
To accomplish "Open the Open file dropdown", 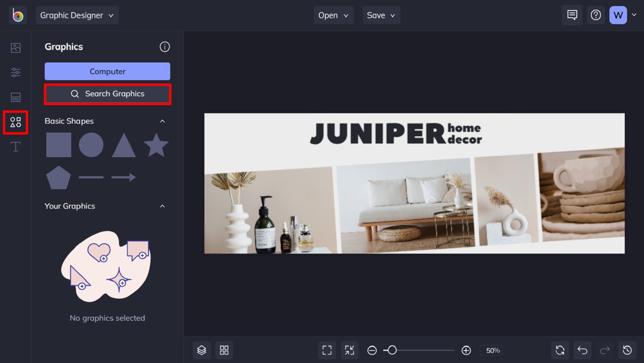I will [x=334, y=15].
